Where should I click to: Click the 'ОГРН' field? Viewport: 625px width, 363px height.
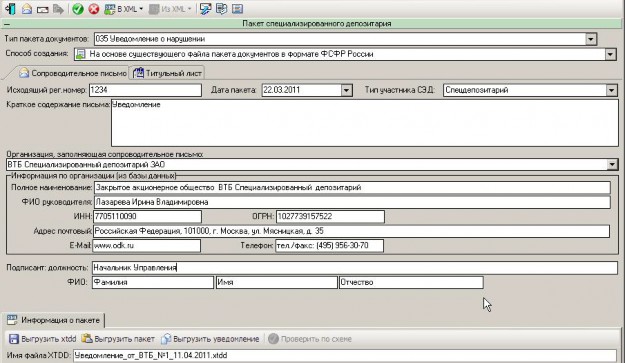pyautogui.click(x=330, y=216)
